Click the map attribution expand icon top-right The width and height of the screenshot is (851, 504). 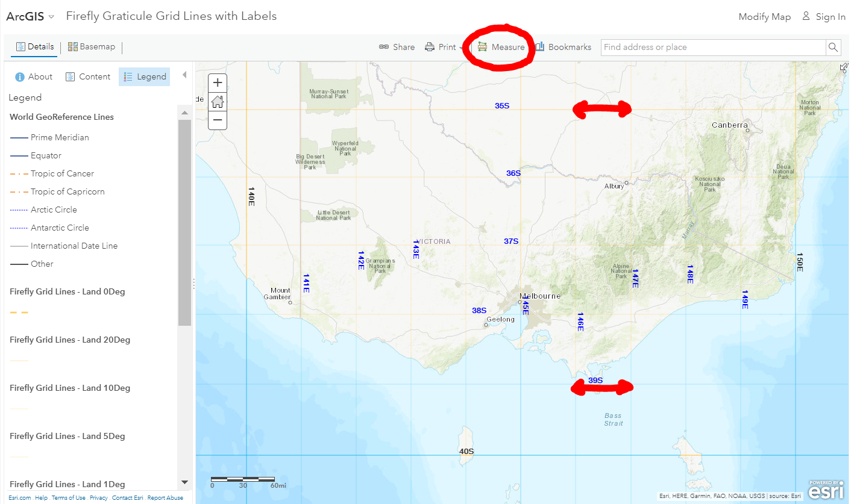coord(844,67)
